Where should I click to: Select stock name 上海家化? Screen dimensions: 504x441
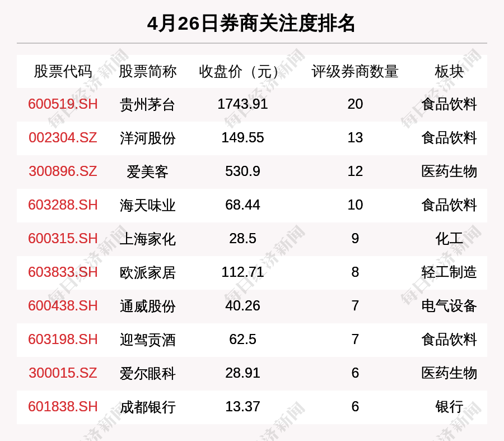(x=147, y=239)
